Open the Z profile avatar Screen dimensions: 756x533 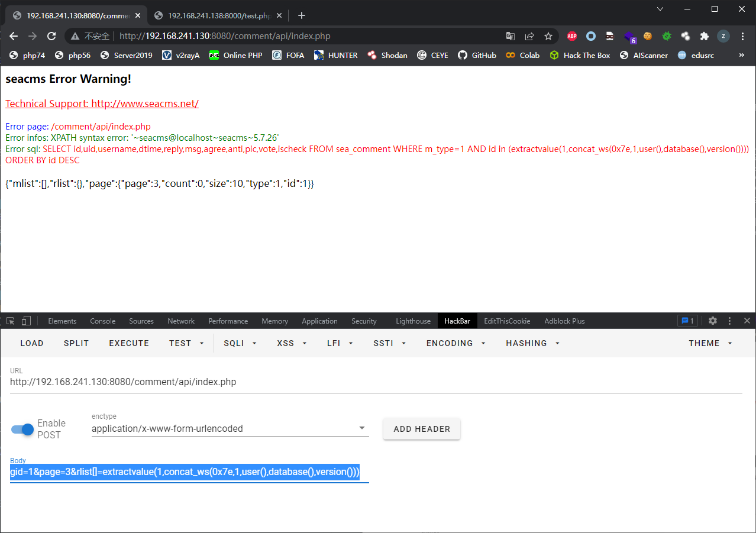click(723, 36)
